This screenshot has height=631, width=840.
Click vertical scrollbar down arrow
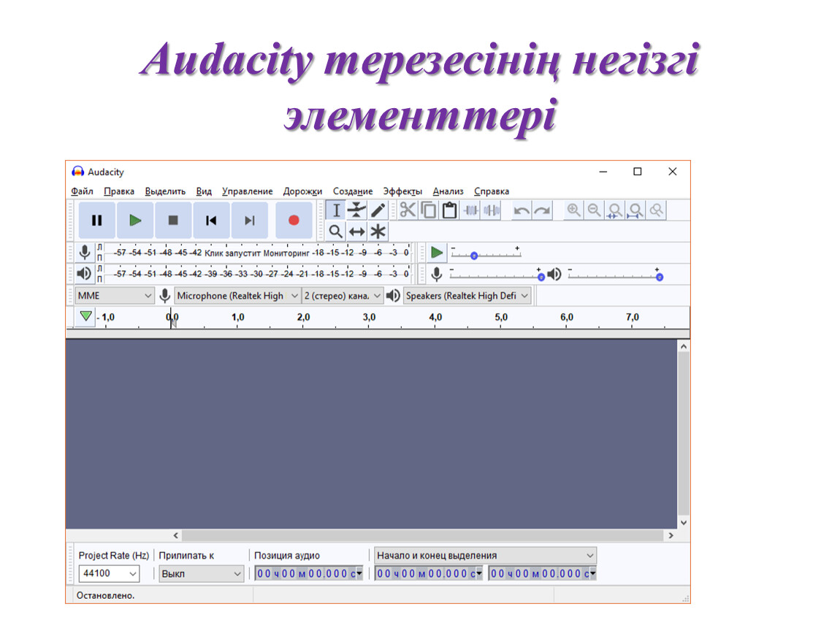pyautogui.click(x=684, y=523)
